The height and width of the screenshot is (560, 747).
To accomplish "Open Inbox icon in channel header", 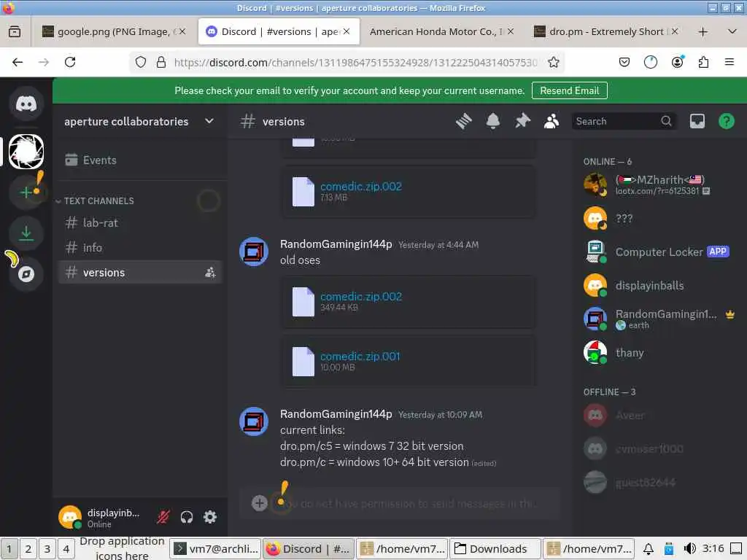I will coord(697,122).
